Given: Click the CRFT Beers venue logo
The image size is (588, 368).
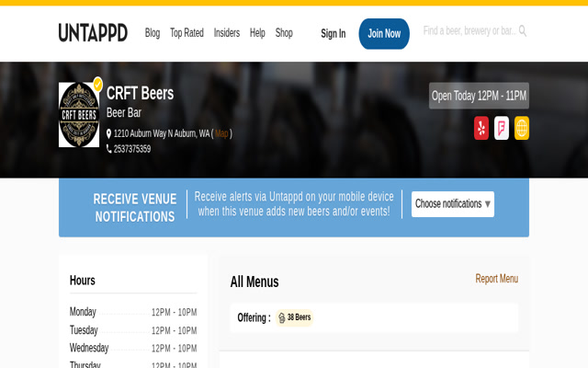Looking at the screenshot, I should point(79,115).
